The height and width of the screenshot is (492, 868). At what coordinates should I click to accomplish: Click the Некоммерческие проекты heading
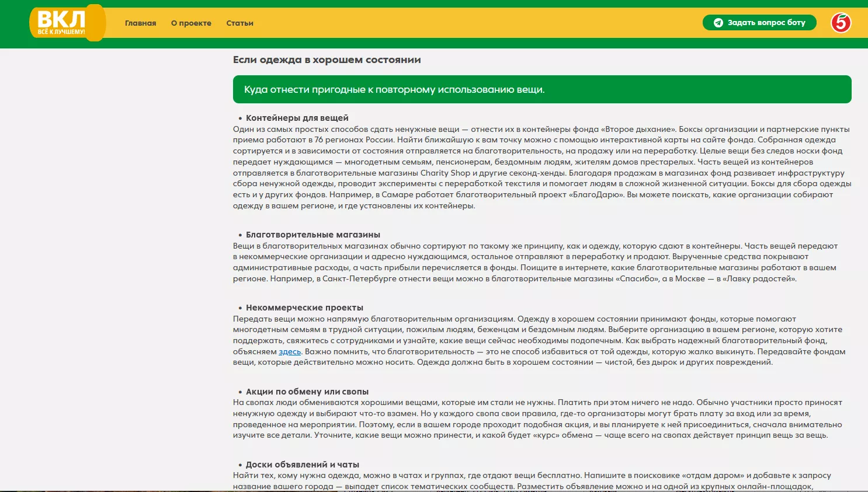[x=304, y=308]
